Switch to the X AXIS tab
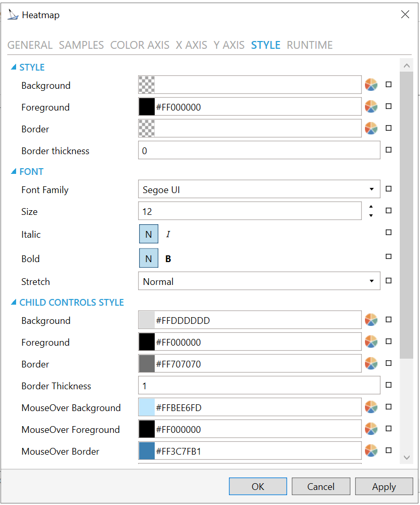Screen dimensions: 420x505 [x=192, y=45]
